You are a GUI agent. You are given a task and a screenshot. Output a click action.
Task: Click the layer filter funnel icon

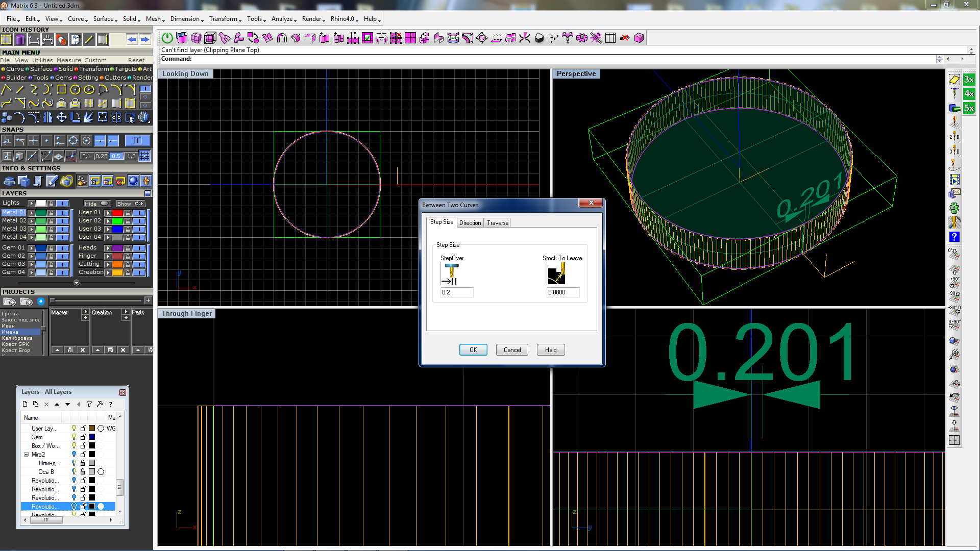pos(89,404)
